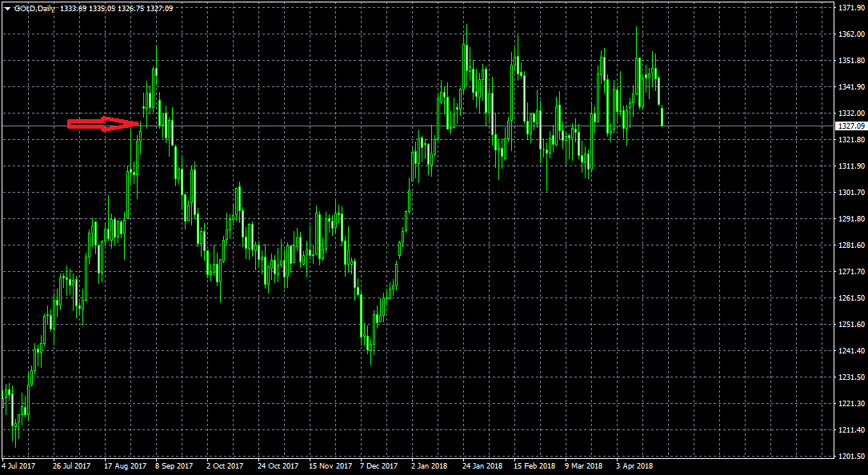The image size is (868, 475).
Task: Click the 7 Dec 2017 date label
Action: coord(378,466)
